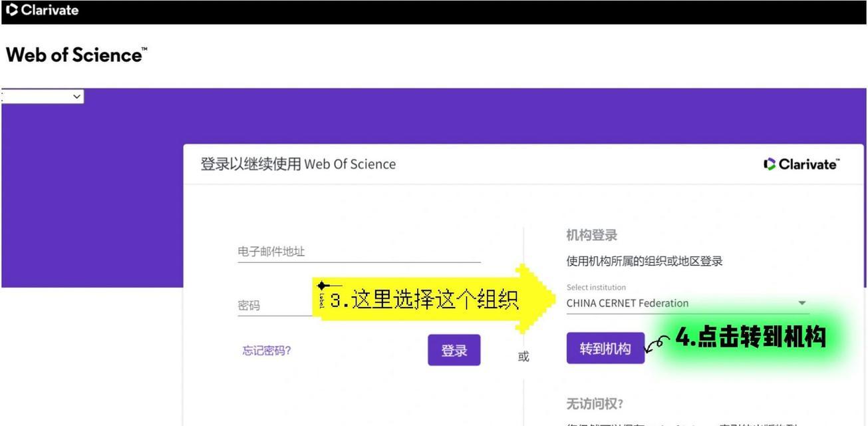Click the 机构登录 institutional sign-in heading
The image size is (868, 426).
[591, 235]
